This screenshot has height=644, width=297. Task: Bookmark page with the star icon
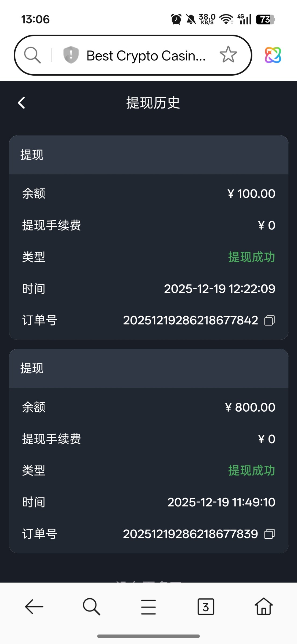[228, 54]
